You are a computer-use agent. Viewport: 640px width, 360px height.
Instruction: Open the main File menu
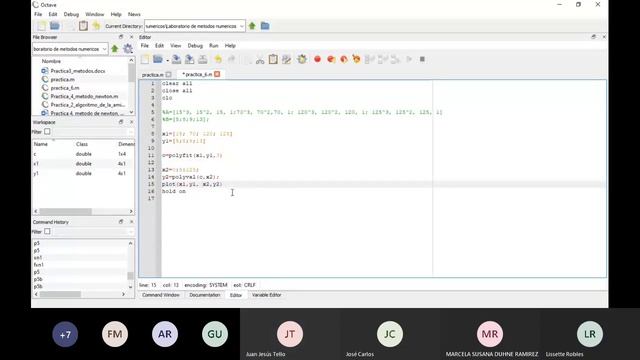(38, 14)
